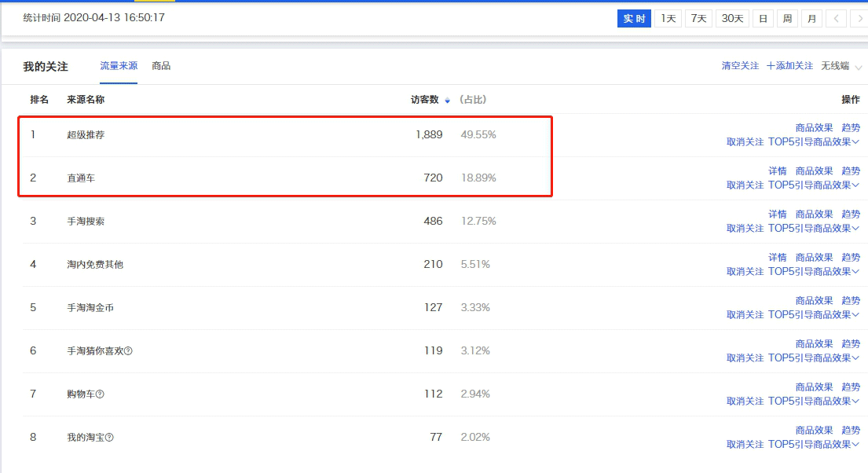868x473 pixels.
Task: View 趋势 for 淘内免费其他
Action: click(851, 257)
